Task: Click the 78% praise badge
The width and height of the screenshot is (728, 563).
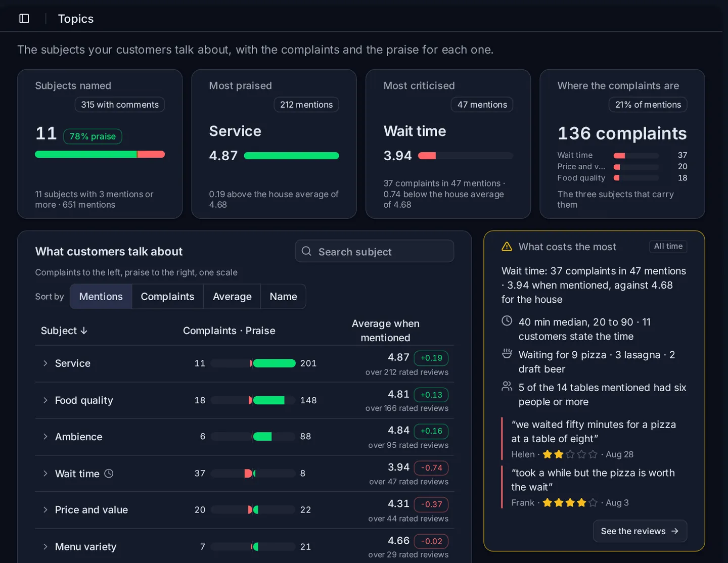Action: (93, 136)
